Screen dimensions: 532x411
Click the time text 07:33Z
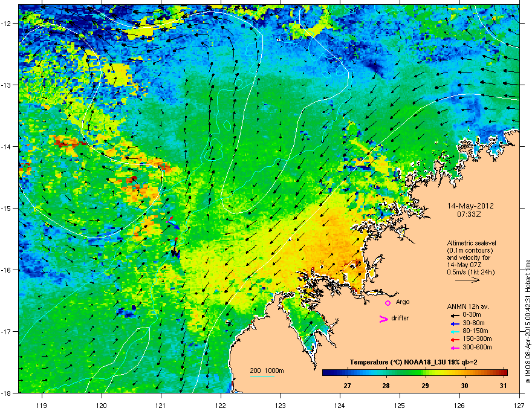tap(469, 215)
